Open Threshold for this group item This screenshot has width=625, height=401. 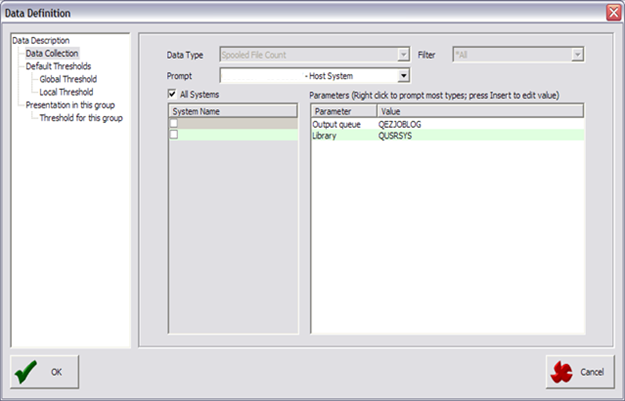(x=81, y=118)
